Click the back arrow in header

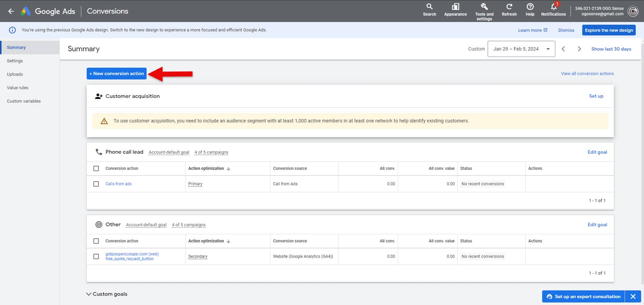tap(11, 11)
